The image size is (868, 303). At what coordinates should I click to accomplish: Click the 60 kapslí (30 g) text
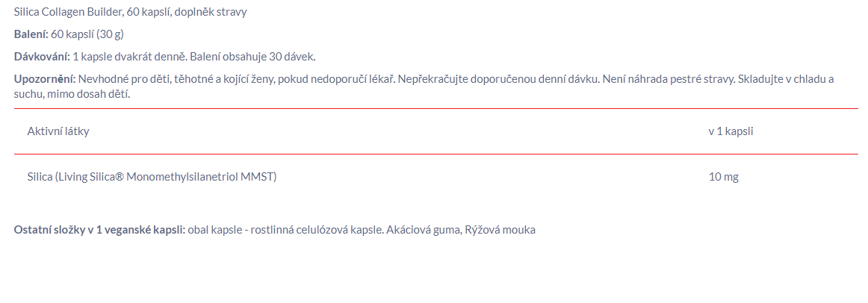(87, 34)
